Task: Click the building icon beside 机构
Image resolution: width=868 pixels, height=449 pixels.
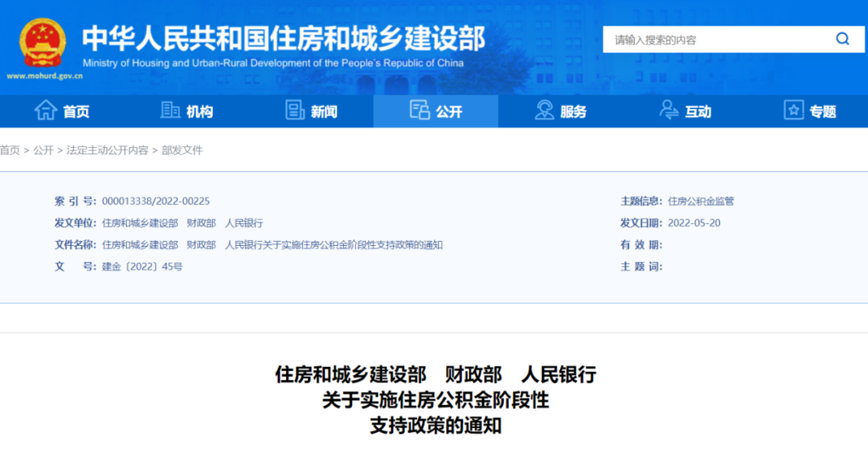Action: pos(170,111)
